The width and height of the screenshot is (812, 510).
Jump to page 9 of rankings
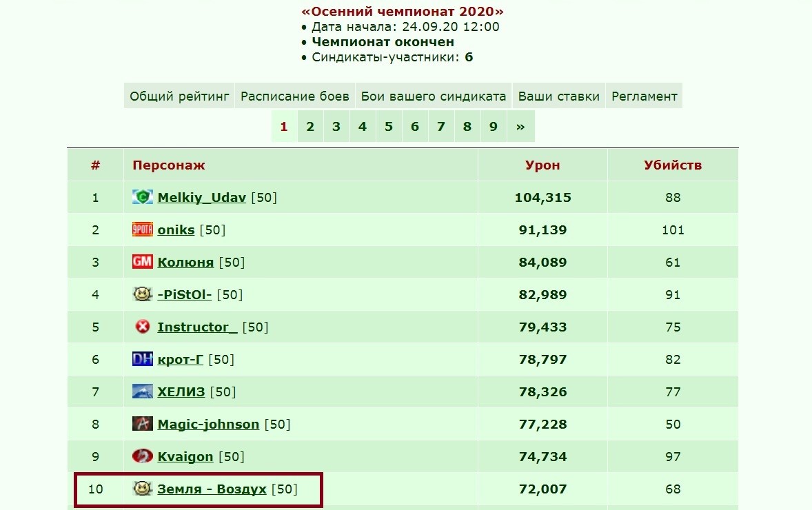(x=494, y=127)
